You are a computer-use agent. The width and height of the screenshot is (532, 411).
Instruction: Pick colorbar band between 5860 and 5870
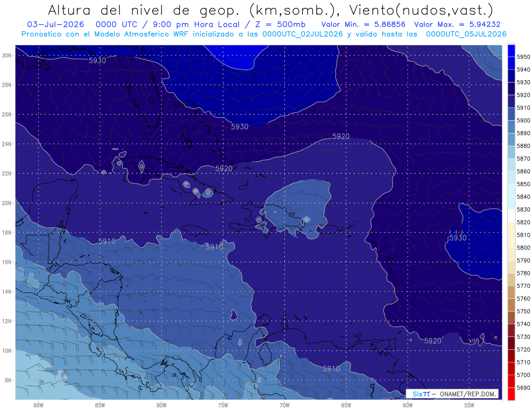pos(511,165)
